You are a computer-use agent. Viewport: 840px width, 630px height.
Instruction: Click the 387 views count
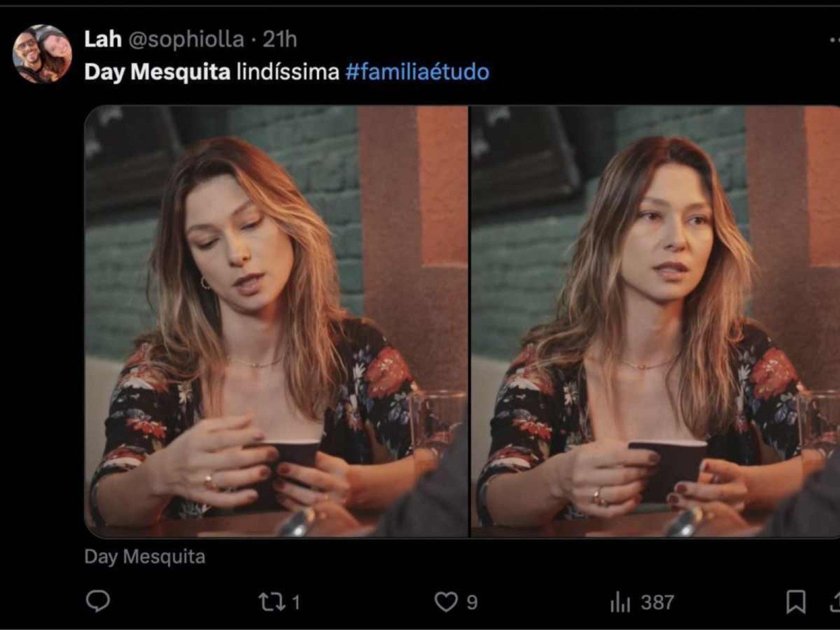[657, 602]
